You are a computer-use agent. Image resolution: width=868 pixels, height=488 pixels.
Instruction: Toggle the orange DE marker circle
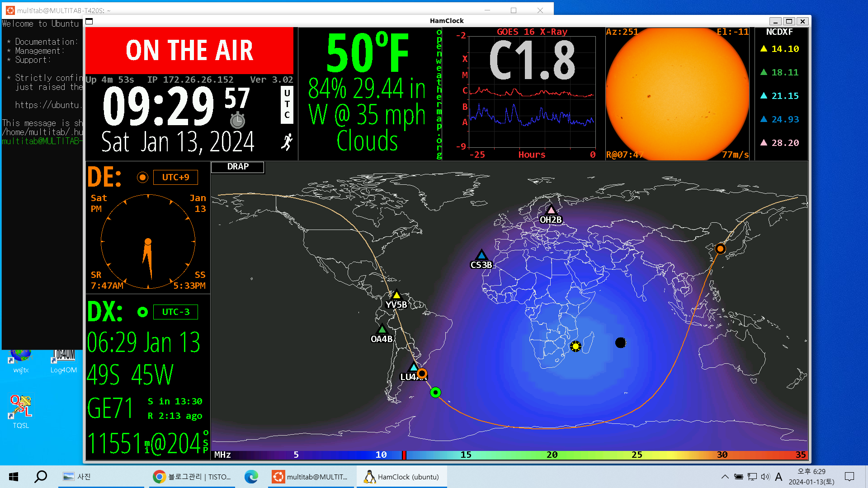pyautogui.click(x=142, y=178)
